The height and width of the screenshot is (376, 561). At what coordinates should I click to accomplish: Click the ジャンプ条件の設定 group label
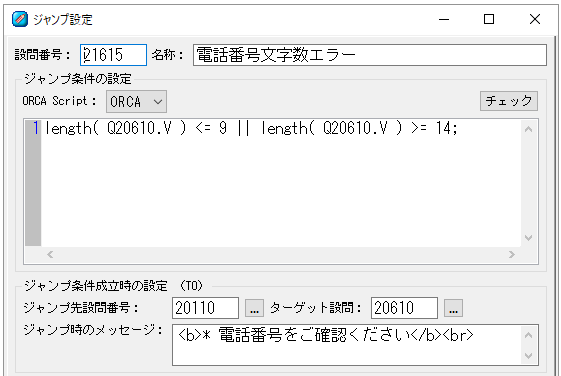click(78, 79)
